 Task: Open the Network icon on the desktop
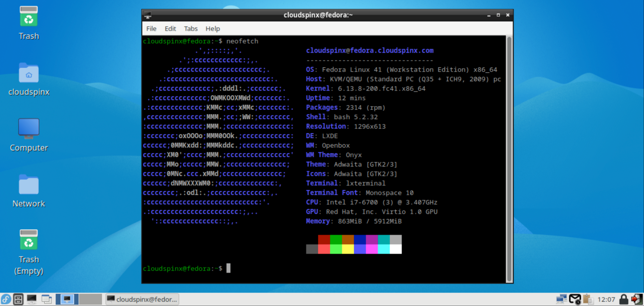coord(28,185)
